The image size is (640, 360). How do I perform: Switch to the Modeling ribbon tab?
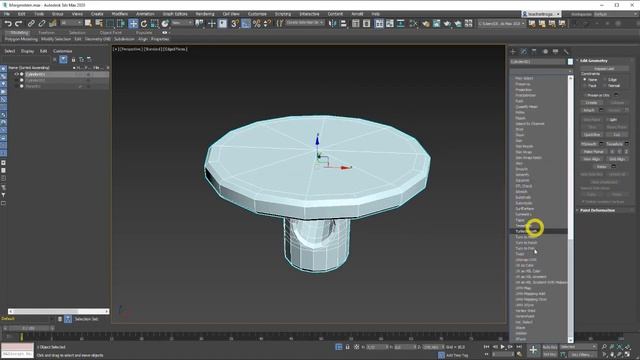19,33
